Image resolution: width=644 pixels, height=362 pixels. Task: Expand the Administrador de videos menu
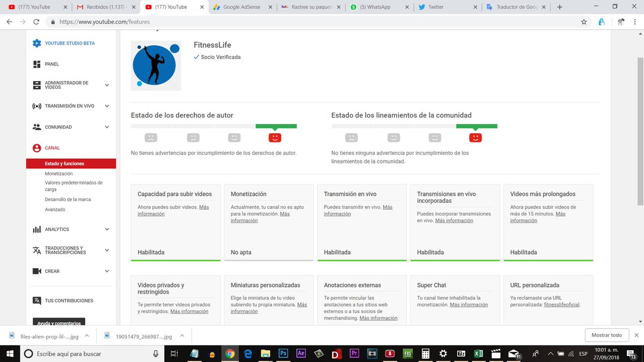pos(107,85)
